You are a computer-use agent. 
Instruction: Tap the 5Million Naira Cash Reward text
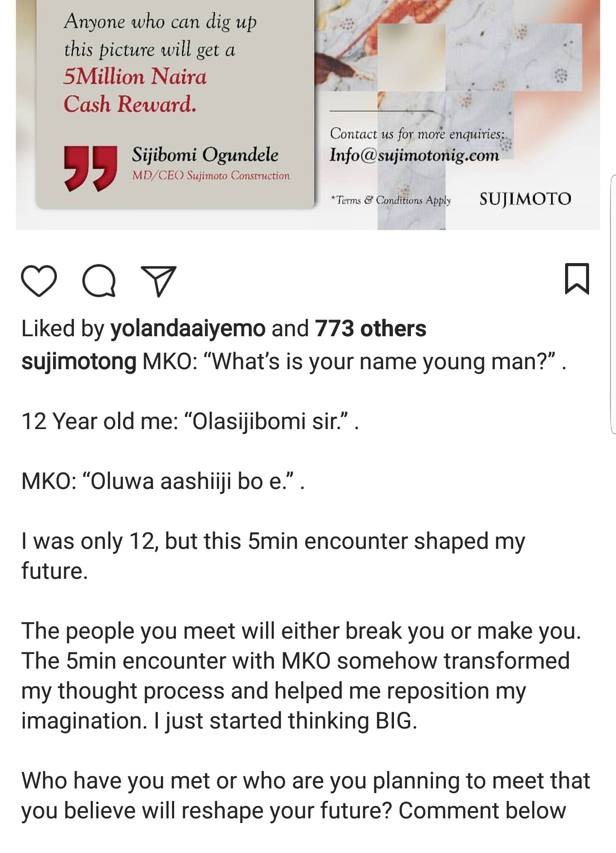[x=135, y=90]
